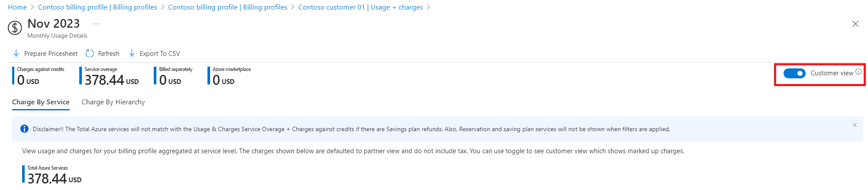Click the dollar sign billing icon
This screenshot has width=868, height=190.
pos(15,28)
